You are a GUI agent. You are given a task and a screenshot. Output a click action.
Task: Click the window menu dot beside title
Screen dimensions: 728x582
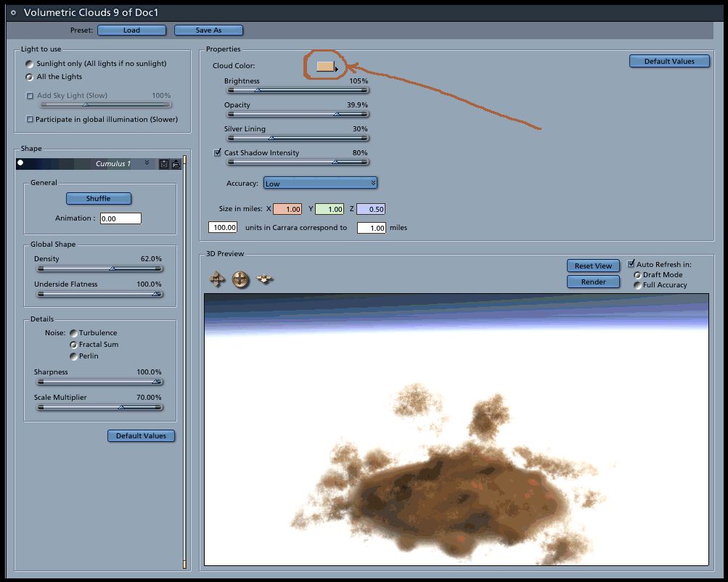14,12
